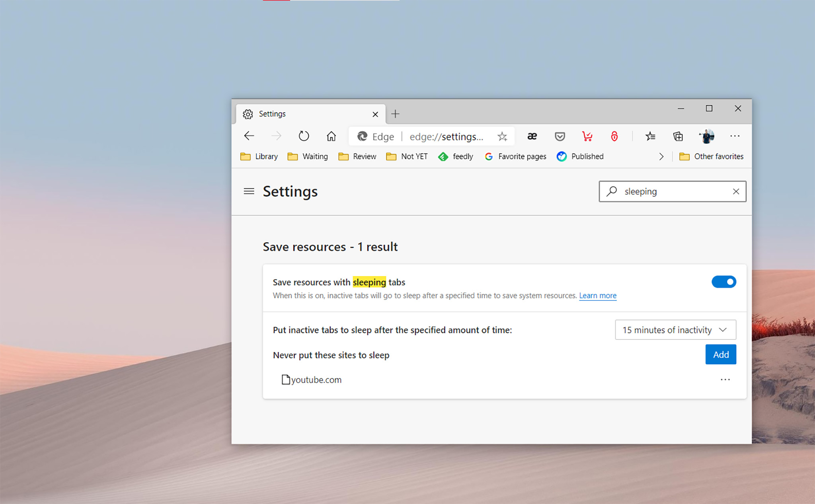Open the Other favorites folder

pos(711,156)
